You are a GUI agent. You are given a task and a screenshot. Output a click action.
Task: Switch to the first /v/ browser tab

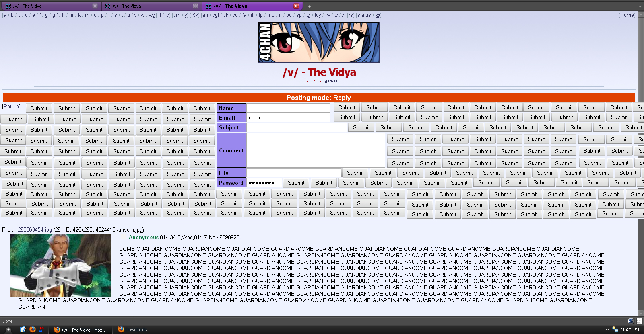coord(51,6)
